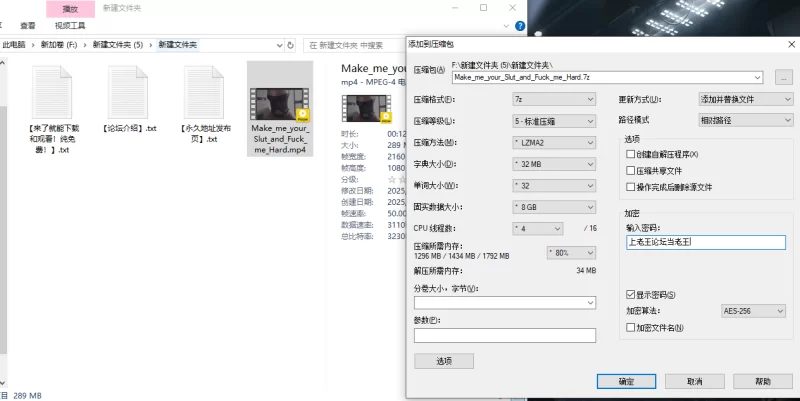Click the browse "..." button beside archive name
This screenshot has height=401, width=800.
pyautogui.click(x=783, y=78)
